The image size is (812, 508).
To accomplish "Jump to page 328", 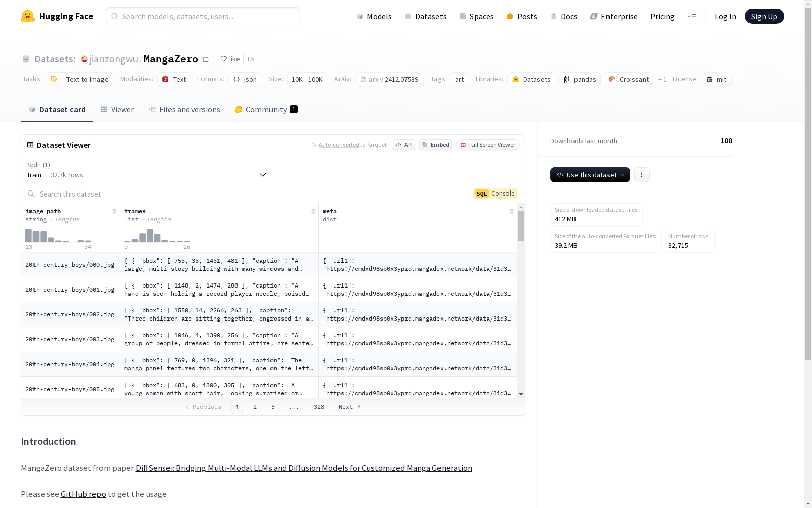I will click(319, 407).
